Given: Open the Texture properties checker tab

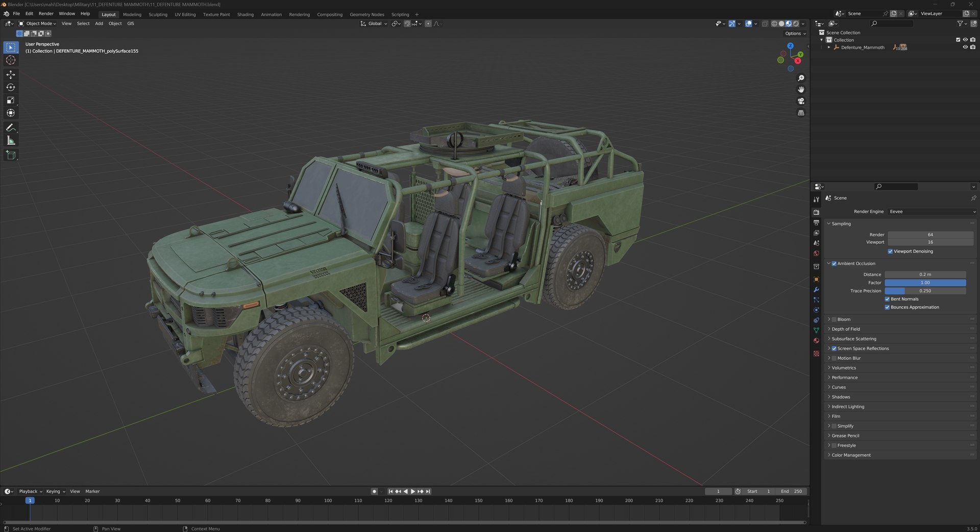Looking at the screenshot, I should coord(816,353).
